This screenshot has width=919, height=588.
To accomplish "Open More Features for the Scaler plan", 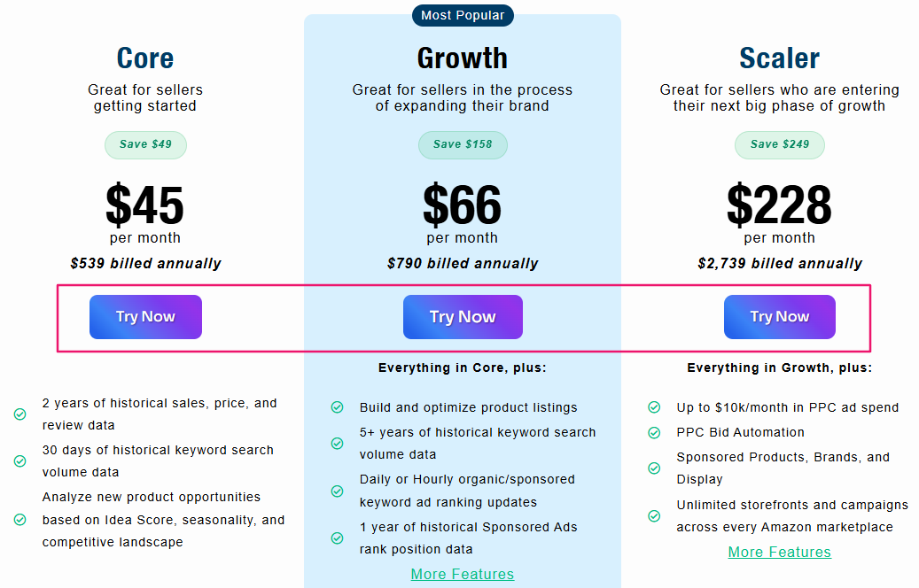I will pos(779,552).
